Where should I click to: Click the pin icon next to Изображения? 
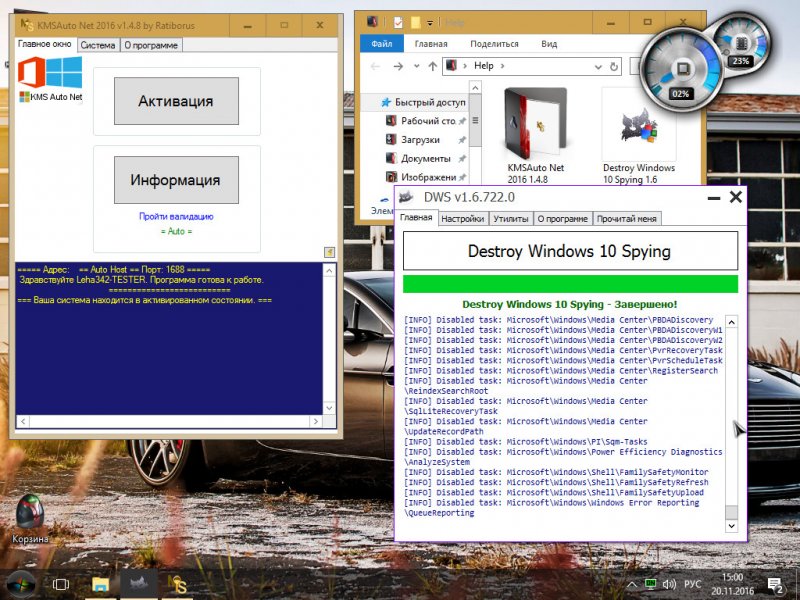[x=462, y=177]
